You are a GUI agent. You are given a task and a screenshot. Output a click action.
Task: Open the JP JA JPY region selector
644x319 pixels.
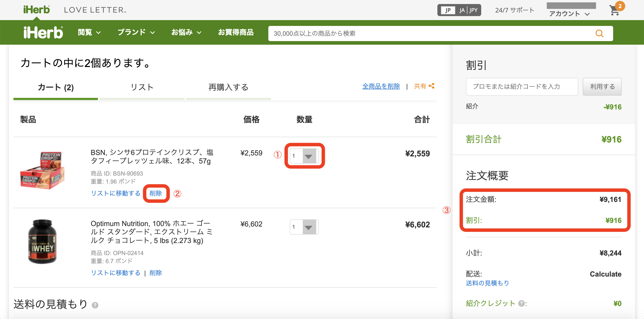pos(459,10)
